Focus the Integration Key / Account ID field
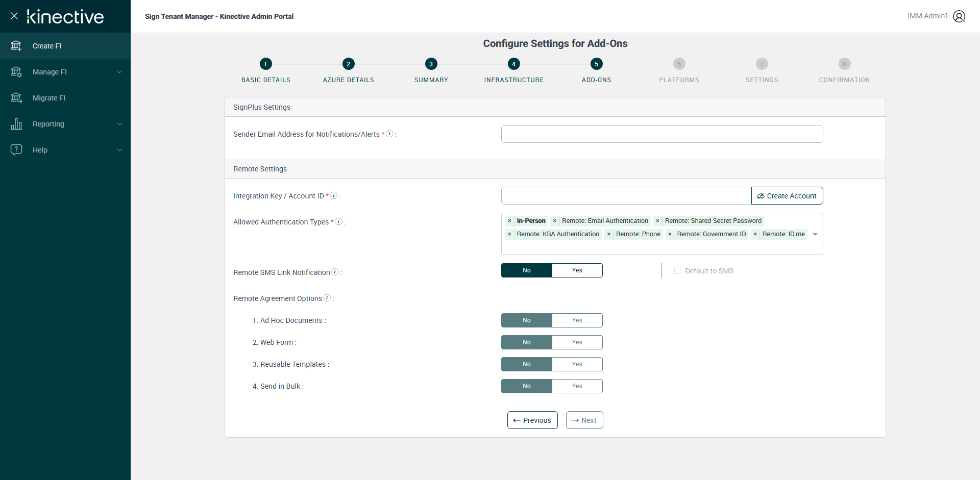This screenshot has height=480, width=980. [626, 196]
